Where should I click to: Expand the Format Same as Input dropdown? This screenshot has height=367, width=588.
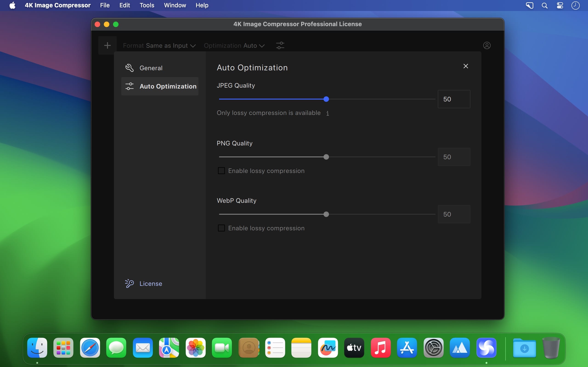click(x=159, y=46)
